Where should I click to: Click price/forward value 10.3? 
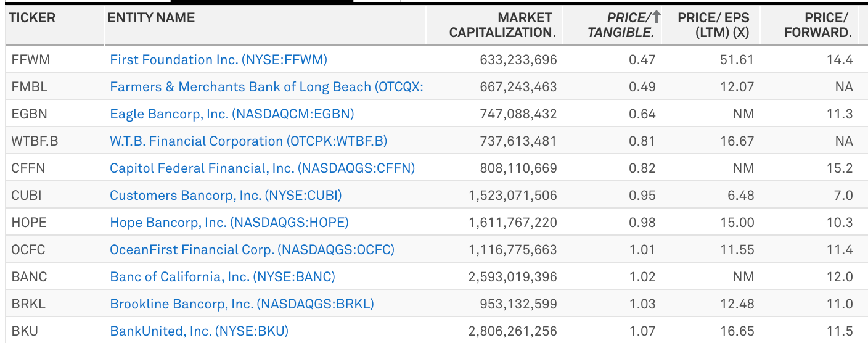[840, 223]
